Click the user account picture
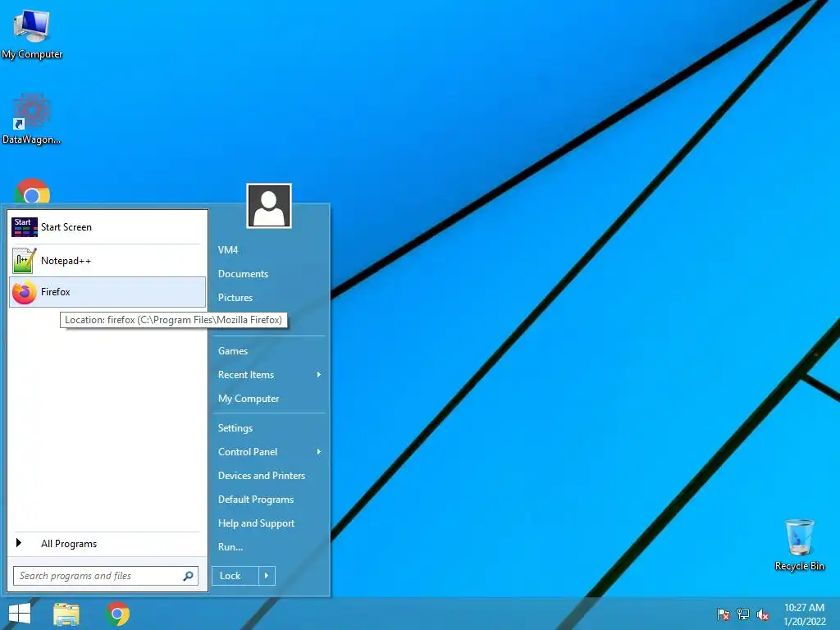Screen dimensions: 840x630 point(269,206)
